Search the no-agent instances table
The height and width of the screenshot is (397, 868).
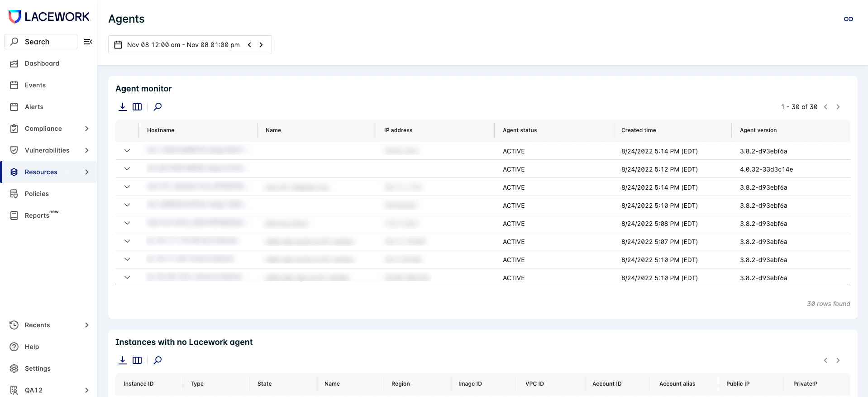(x=157, y=360)
